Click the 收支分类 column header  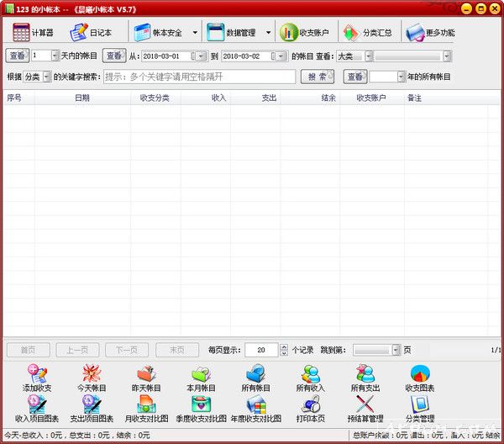(x=155, y=98)
